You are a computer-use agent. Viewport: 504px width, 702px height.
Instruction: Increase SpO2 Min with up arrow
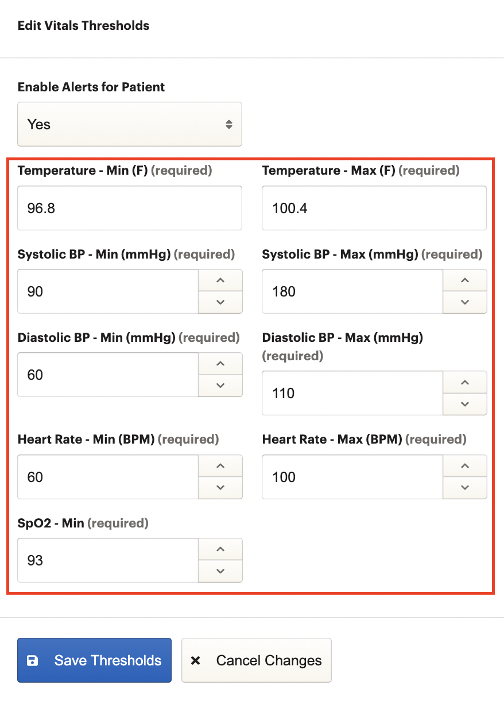point(220,549)
